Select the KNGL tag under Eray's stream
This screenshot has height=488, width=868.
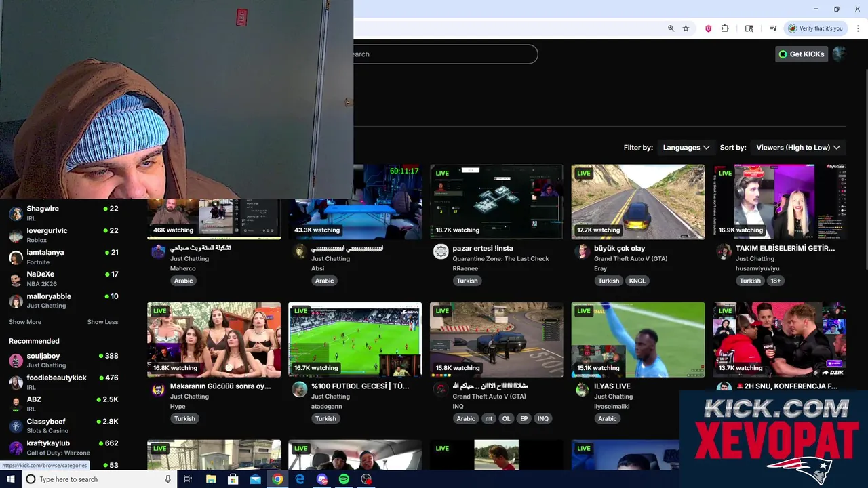coord(637,281)
